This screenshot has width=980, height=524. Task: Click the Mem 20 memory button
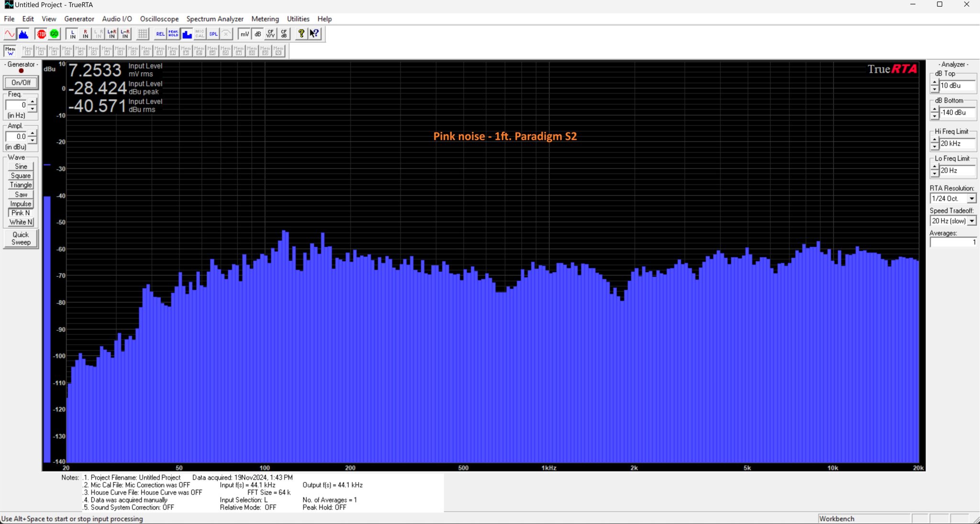click(x=278, y=51)
